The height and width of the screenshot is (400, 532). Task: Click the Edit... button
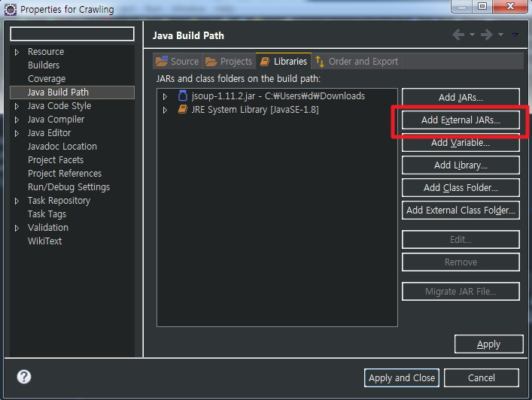pyautogui.click(x=461, y=240)
